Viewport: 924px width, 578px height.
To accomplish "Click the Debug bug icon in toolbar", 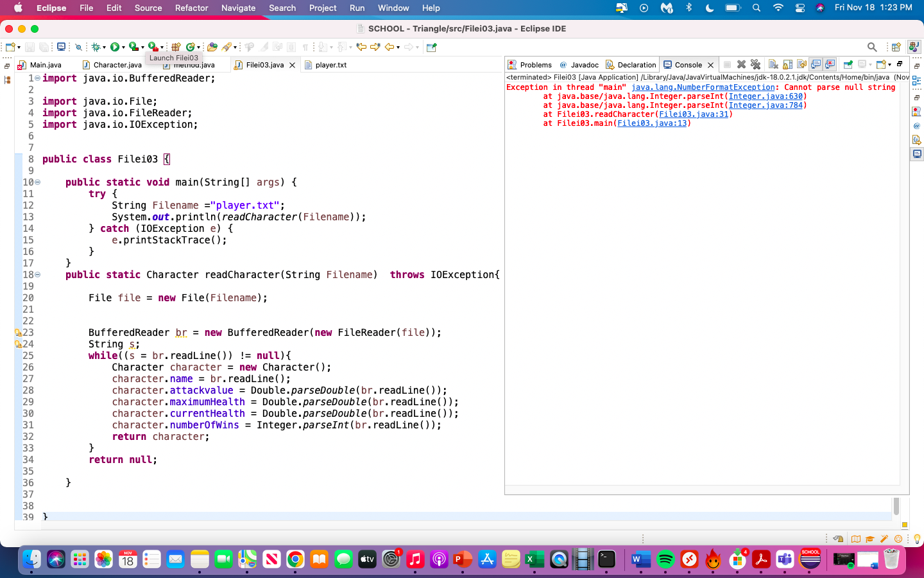I will point(96,47).
